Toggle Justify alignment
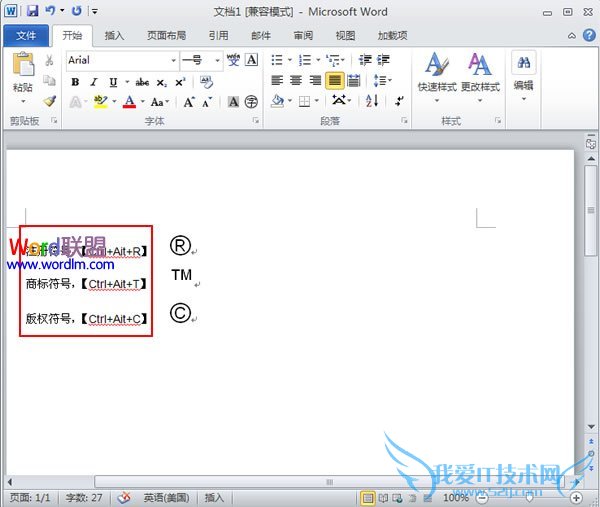 [x=334, y=81]
